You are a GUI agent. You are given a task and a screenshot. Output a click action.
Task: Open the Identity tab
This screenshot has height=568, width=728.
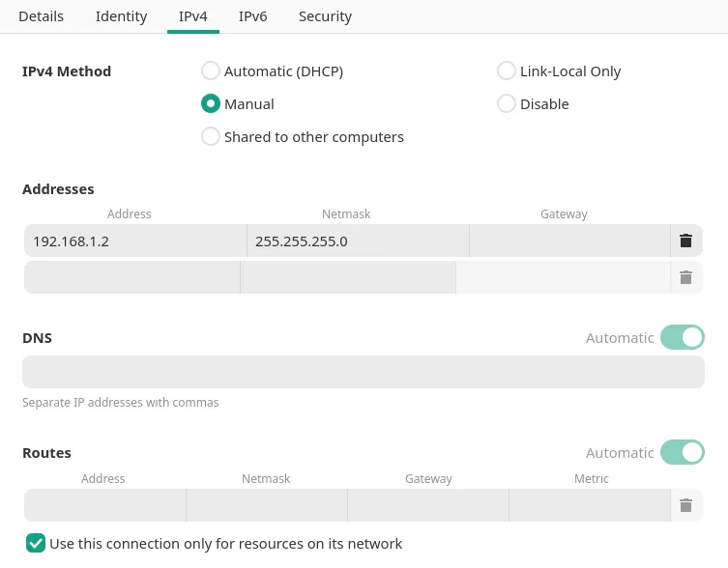pos(121,16)
